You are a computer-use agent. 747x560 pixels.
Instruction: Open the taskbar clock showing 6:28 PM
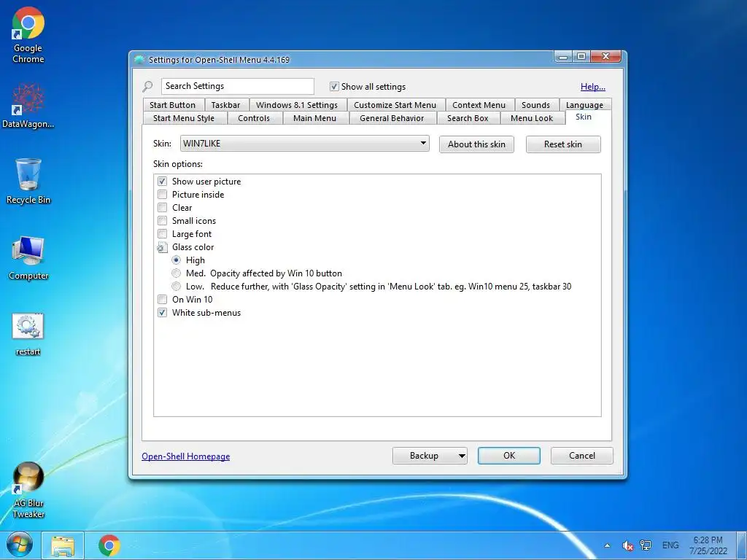click(x=708, y=545)
